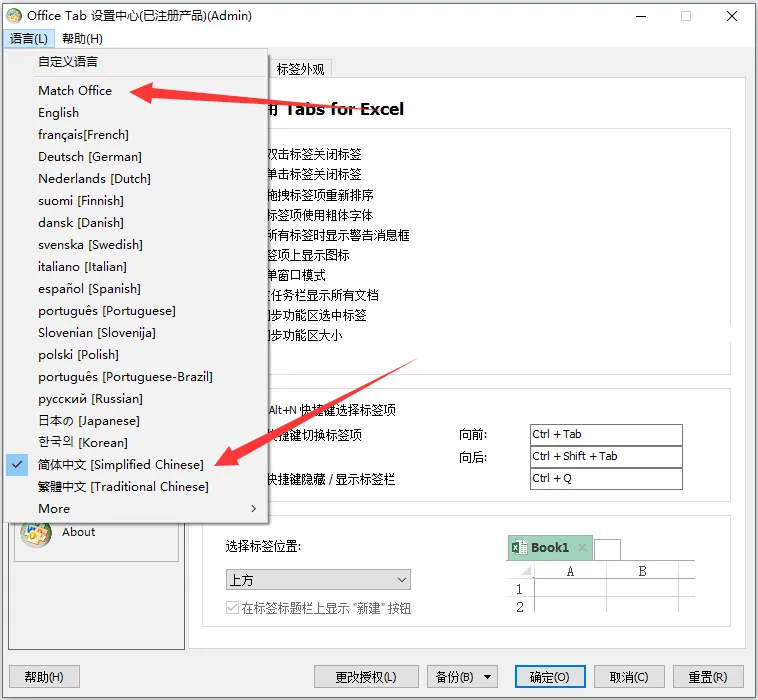Viewport: 758px width, 700px height.
Task: Switch language to 한국의 [Korean]
Action: pyautogui.click(x=83, y=442)
